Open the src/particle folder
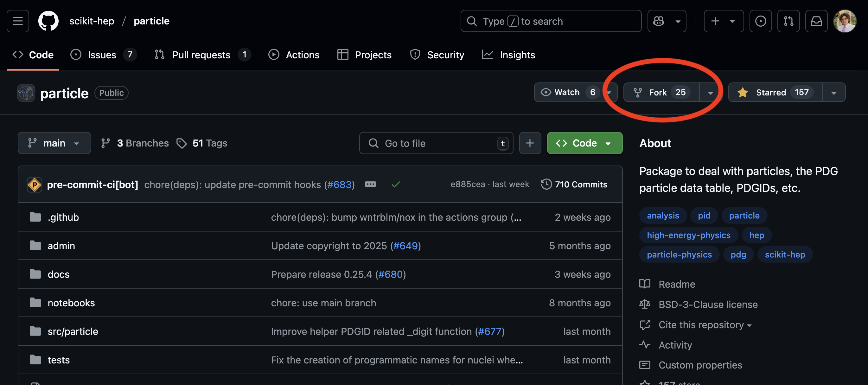The width and height of the screenshot is (868, 385). coord(73,331)
